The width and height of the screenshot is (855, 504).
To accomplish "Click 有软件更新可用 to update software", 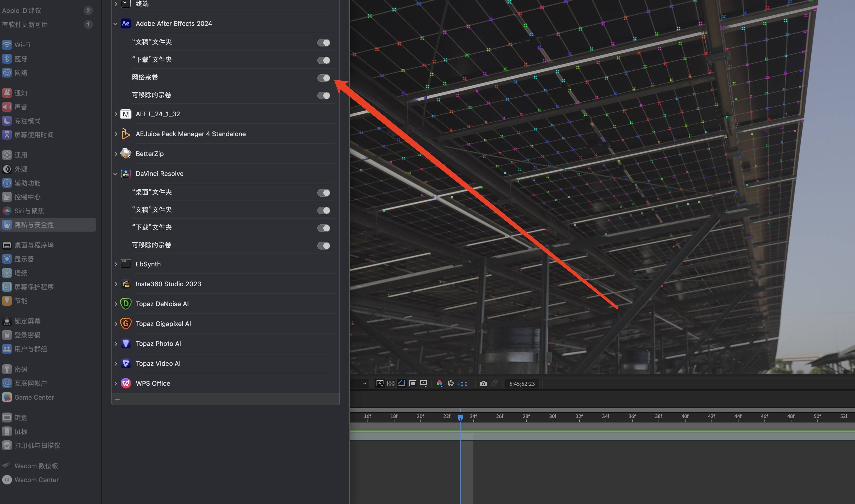I will [x=24, y=24].
